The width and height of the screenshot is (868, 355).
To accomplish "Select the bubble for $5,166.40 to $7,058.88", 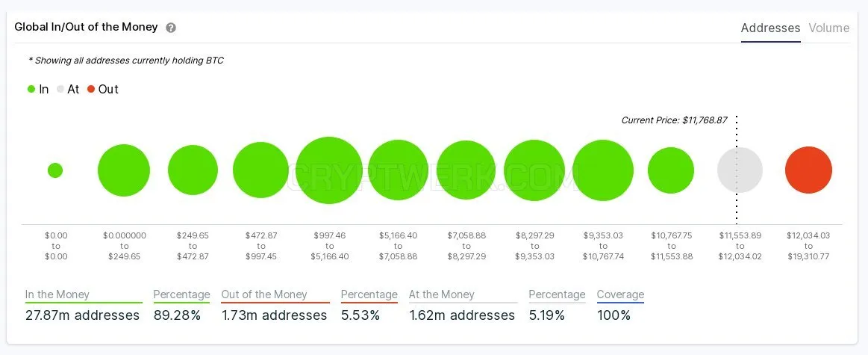I will (x=398, y=170).
